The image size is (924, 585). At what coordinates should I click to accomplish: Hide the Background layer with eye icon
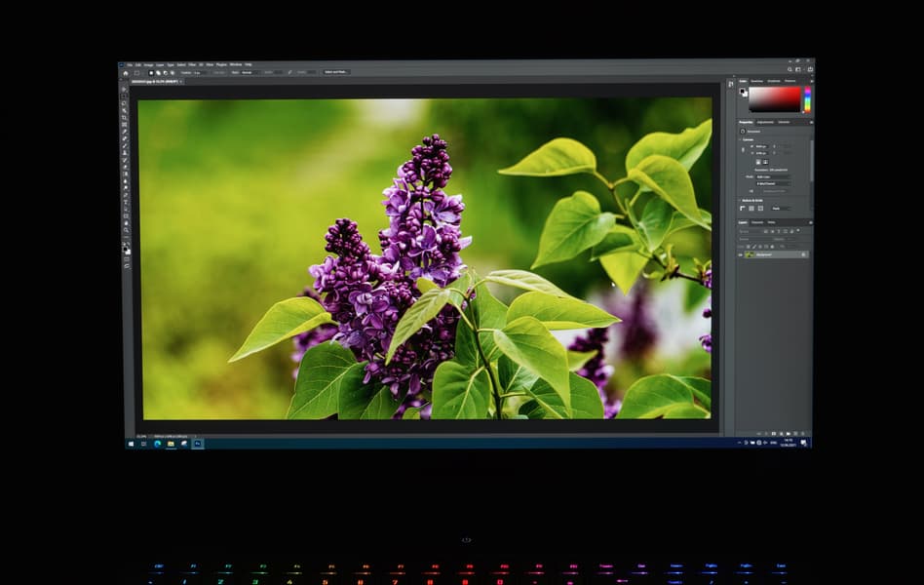740,254
